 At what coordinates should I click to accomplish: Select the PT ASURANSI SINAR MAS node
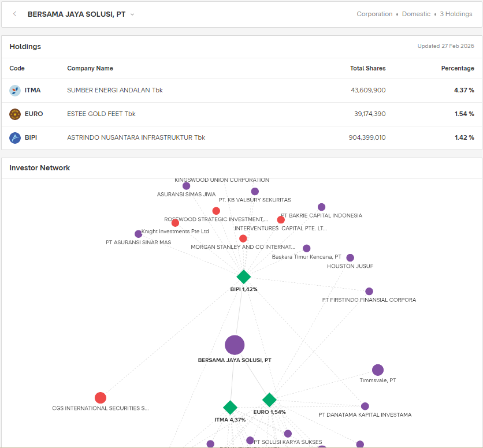[x=138, y=234]
